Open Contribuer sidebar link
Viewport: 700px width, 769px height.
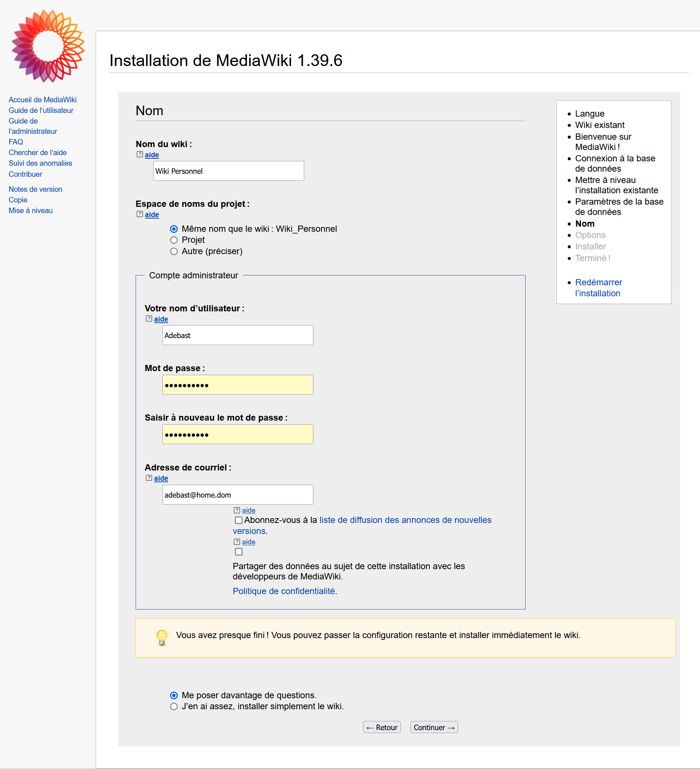point(26,174)
